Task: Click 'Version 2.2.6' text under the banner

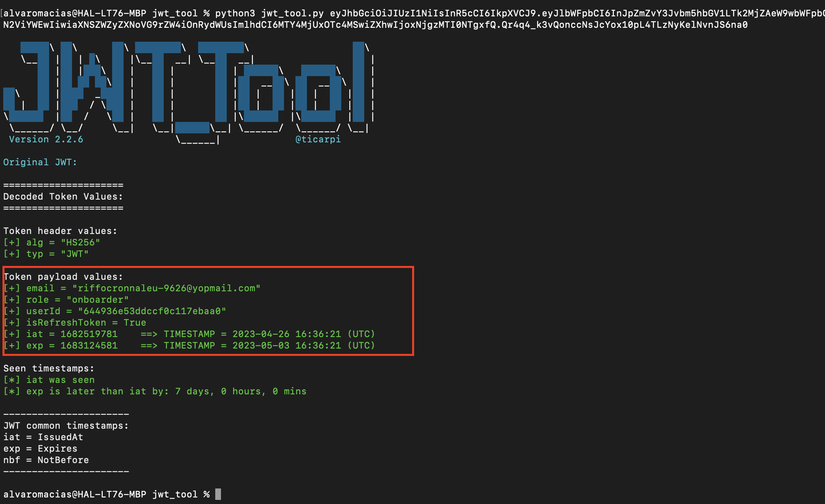Action: coord(46,139)
